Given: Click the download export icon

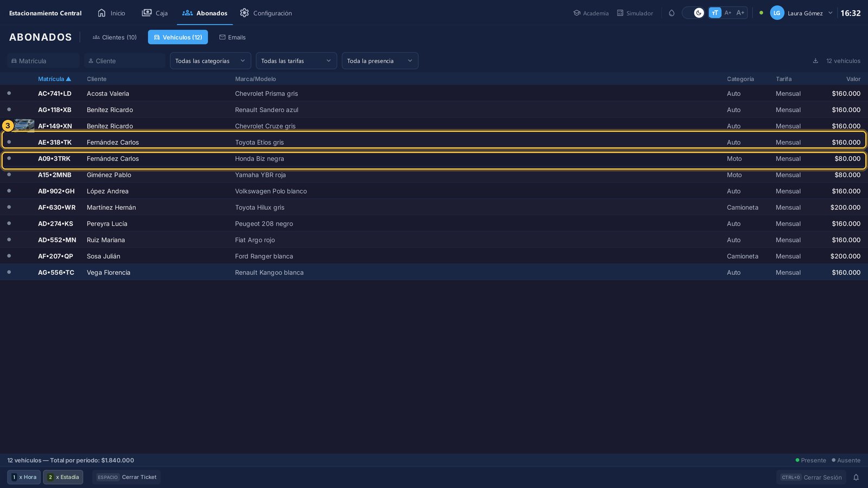Looking at the screenshot, I should tap(815, 61).
